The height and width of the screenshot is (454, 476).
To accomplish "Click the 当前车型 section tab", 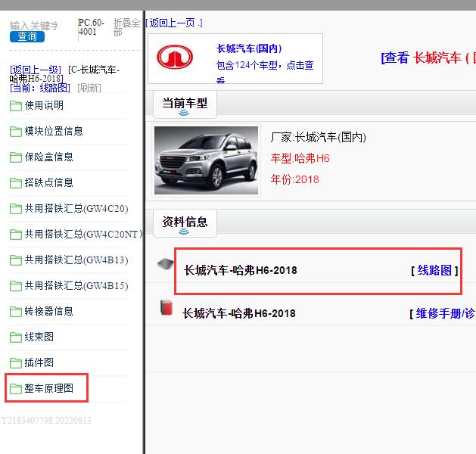I will click(185, 104).
